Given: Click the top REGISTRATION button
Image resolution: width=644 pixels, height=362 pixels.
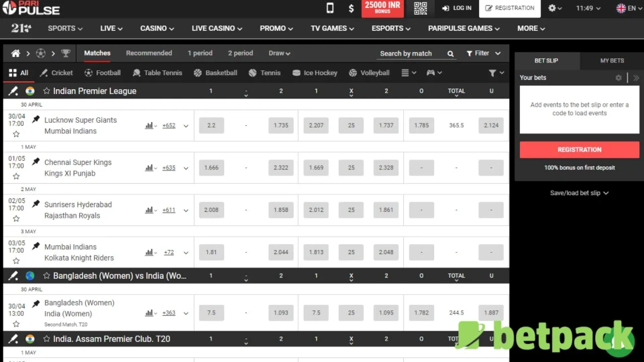Looking at the screenshot, I should pos(510,8).
